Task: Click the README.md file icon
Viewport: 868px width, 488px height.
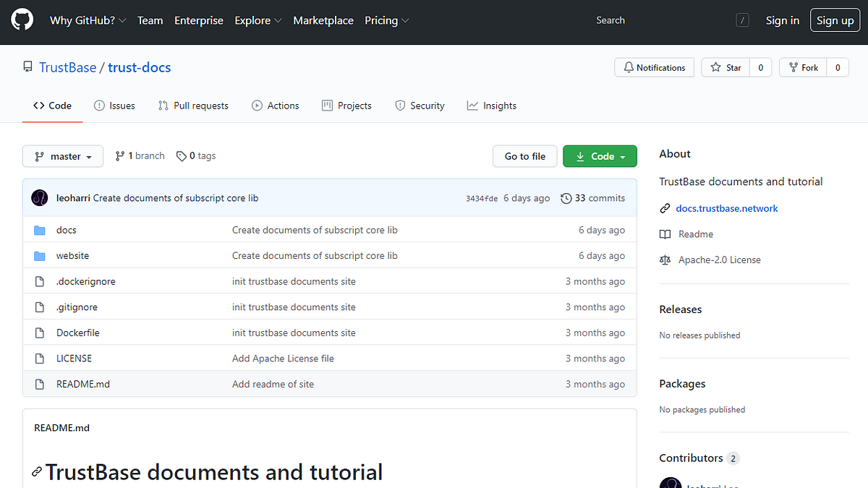Action: click(40, 384)
